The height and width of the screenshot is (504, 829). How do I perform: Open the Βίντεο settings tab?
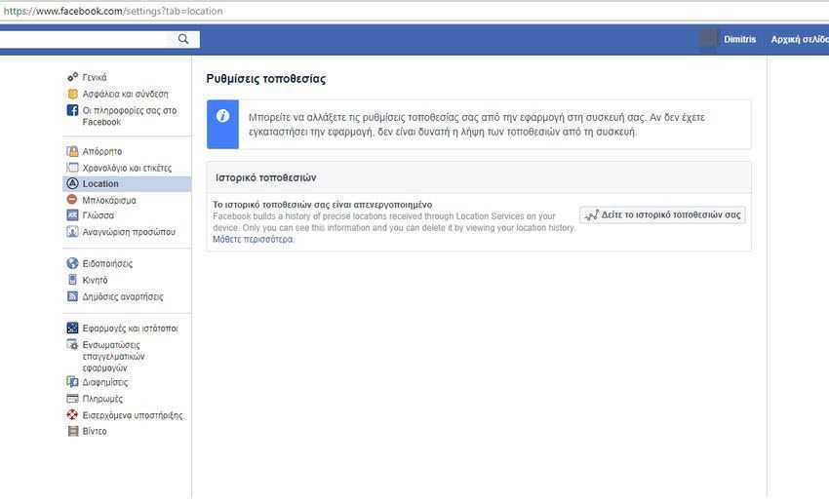[x=94, y=431]
